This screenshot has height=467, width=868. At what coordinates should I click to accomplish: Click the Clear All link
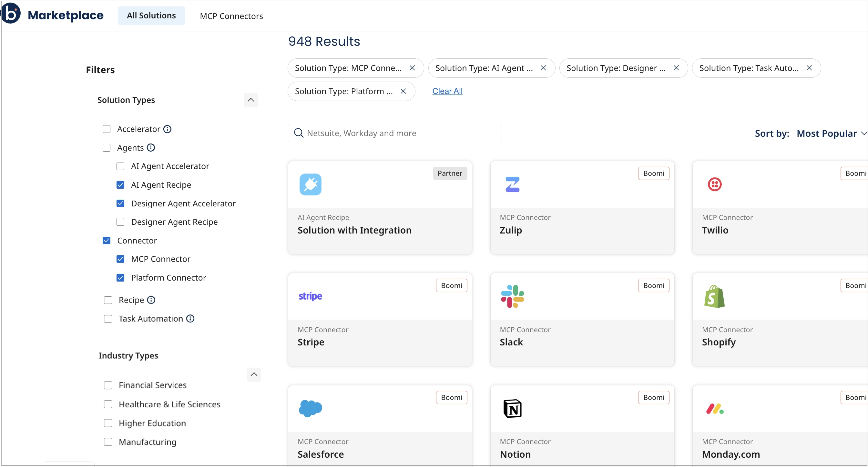pyautogui.click(x=447, y=91)
